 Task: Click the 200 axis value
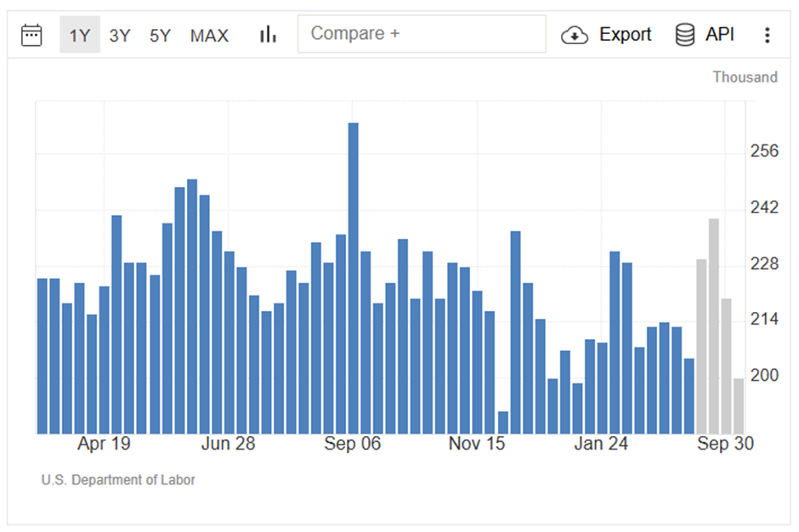[x=764, y=376]
